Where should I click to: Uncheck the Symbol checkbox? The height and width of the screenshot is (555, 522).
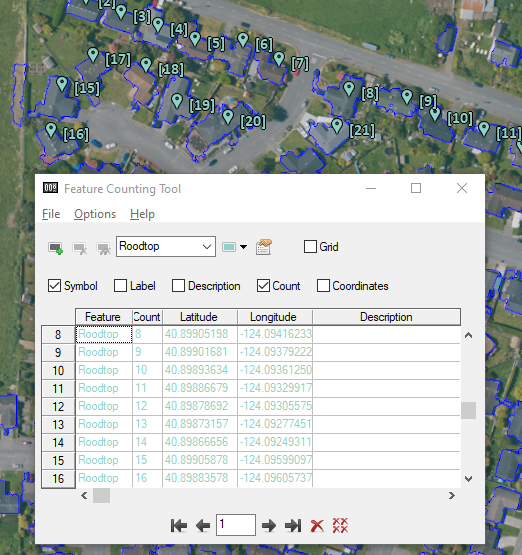point(54,286)
